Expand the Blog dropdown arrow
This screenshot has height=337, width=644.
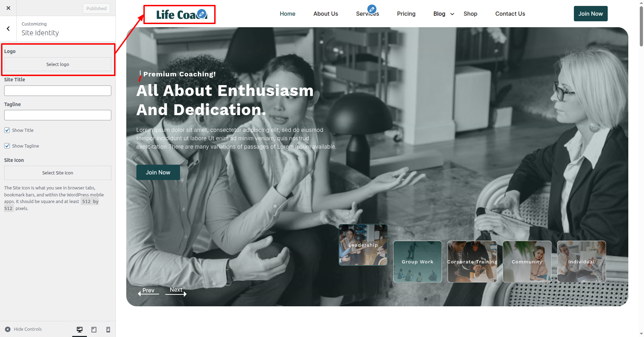pos(452,14)
